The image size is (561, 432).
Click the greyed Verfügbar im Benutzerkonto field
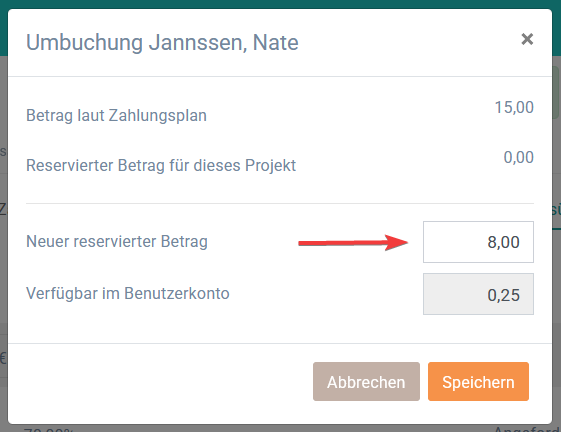(478, 294)
